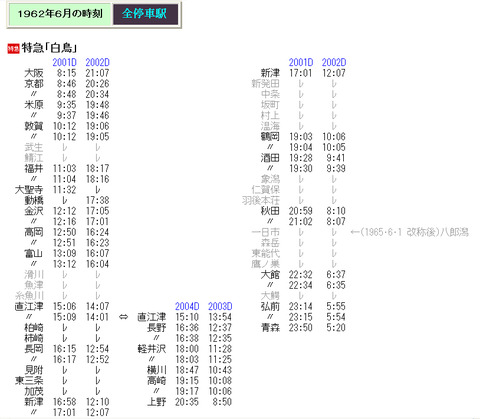Viewport: 480px width, 419px height.
Task: Click the 19:03 time at 鶴岡
Action: tap(301, 137)
